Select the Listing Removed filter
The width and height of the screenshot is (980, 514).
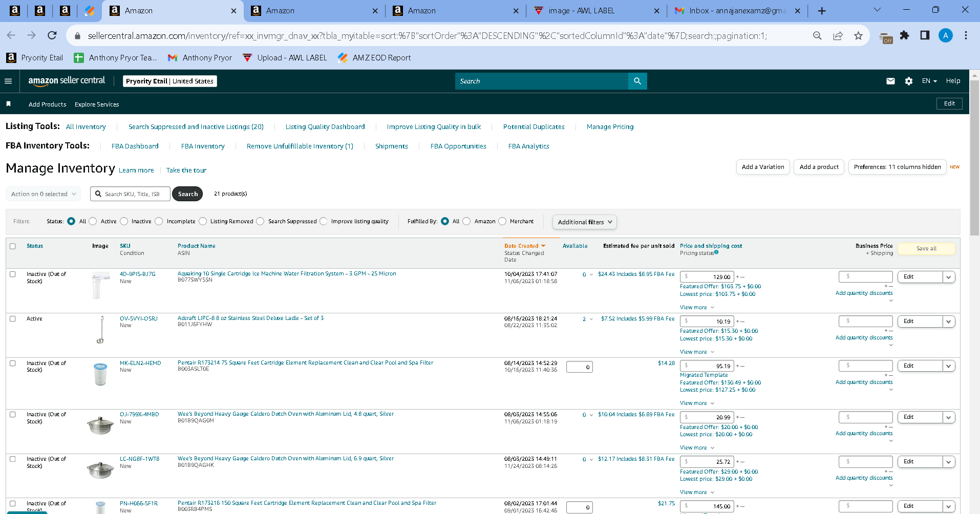[203, 221]
